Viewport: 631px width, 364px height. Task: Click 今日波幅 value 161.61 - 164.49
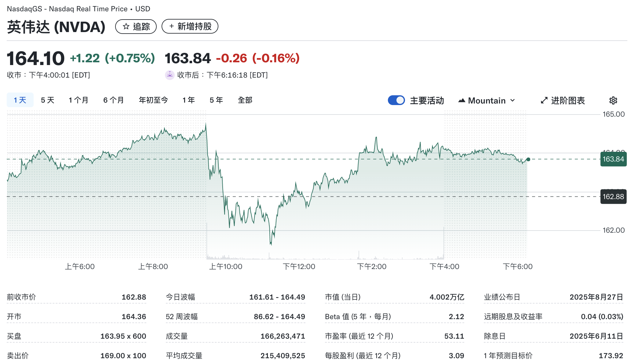(x=277, y=297)
